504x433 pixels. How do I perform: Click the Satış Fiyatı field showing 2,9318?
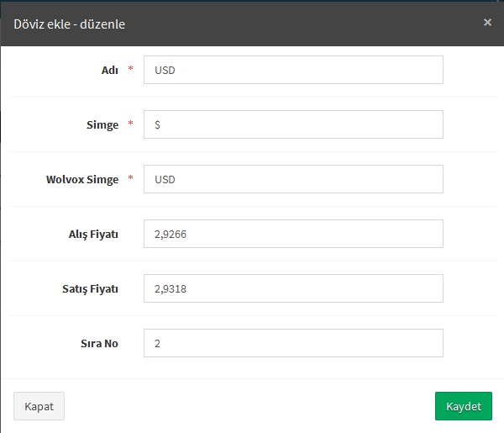[293, 288]
